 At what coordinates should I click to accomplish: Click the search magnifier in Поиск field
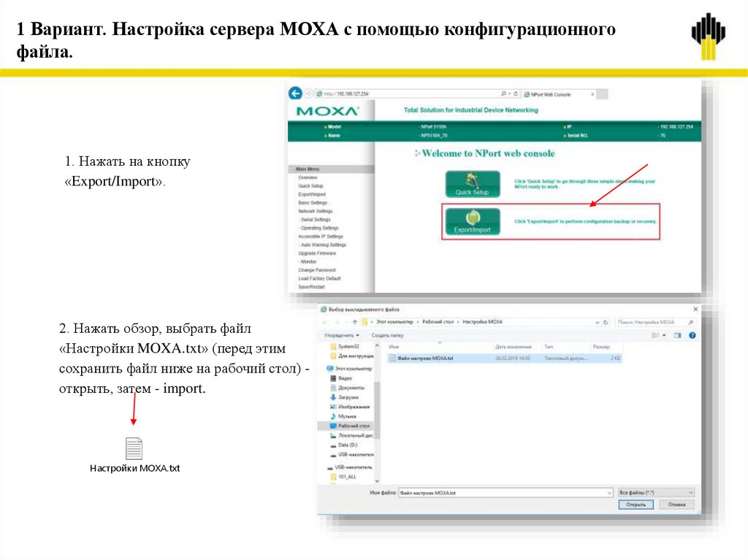click(x=690, y=322)
